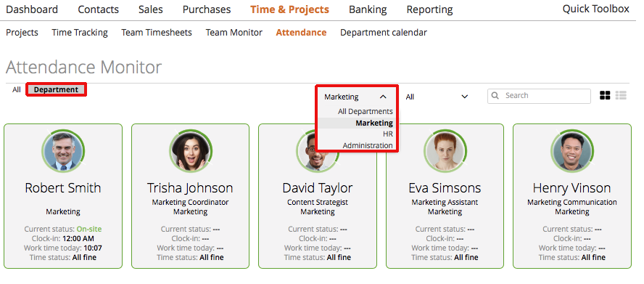
Task: Open Henry Vinson's profile photo
Action: coord(572,151)
